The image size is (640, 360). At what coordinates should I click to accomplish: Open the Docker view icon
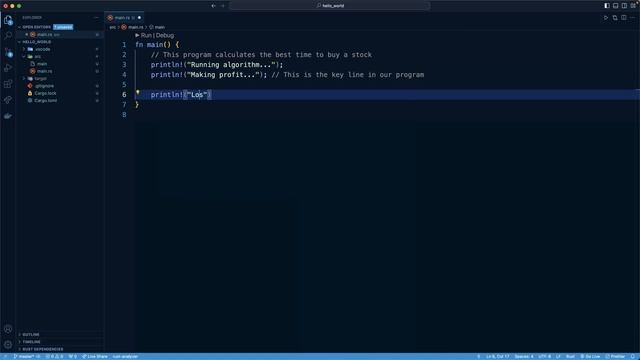pos(8,116)
